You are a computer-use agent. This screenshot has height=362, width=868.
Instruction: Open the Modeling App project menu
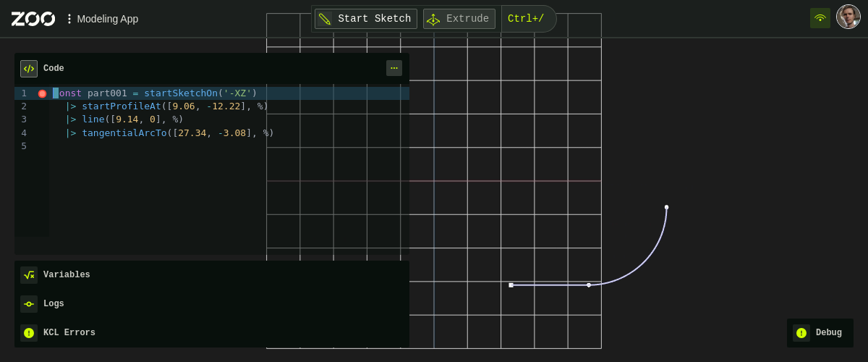coord(102,19)
